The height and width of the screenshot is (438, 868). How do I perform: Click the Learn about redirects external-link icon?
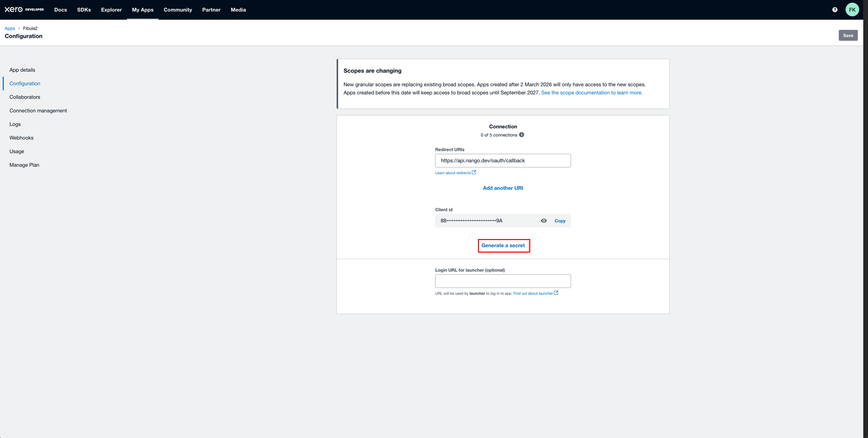[x=474, y=172]
